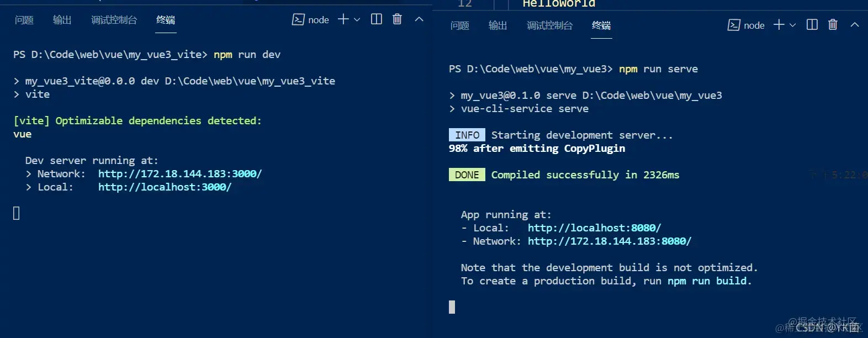Maximize left panel with the up chevron

pyautogui.click(x=419, y=19)
